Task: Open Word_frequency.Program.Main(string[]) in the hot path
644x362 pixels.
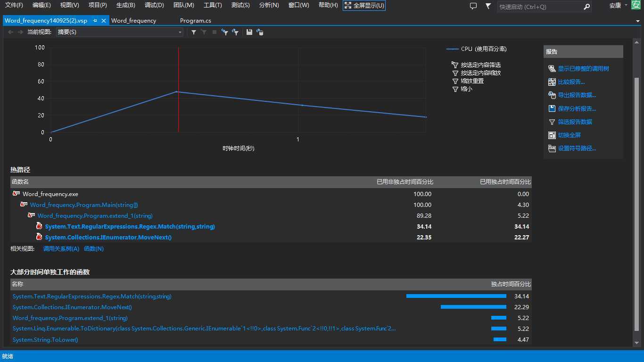Action: coord(84,205)
